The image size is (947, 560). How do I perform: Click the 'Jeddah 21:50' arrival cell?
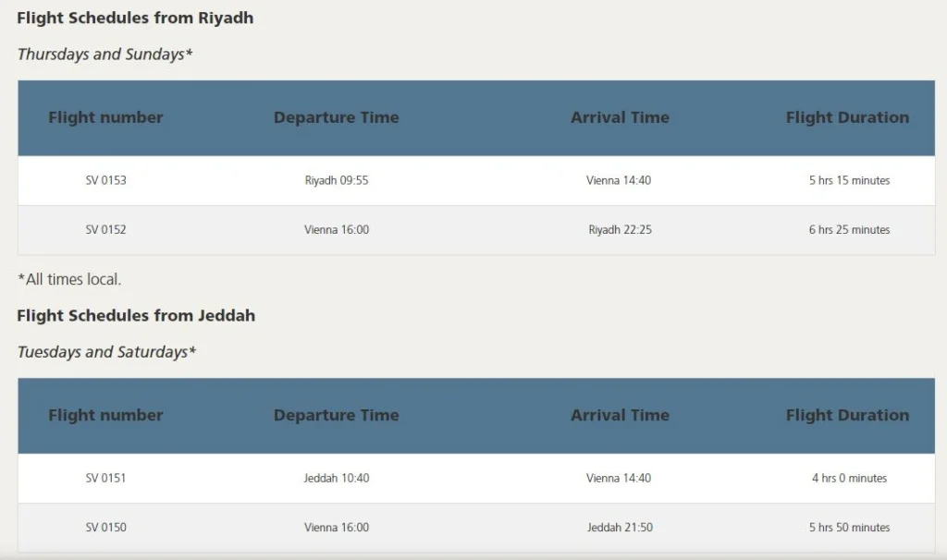tap(620, 528)
